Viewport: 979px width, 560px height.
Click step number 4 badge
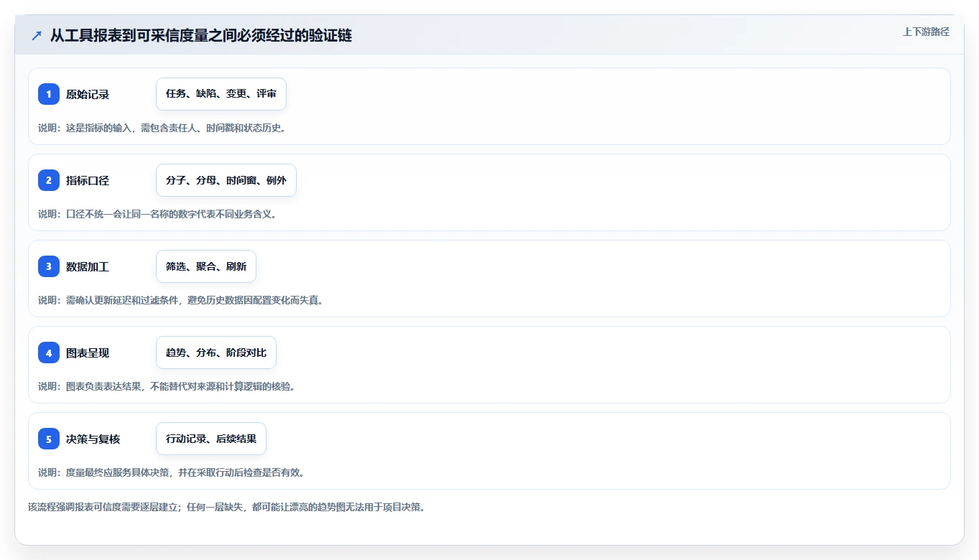[x=49, y=353]
